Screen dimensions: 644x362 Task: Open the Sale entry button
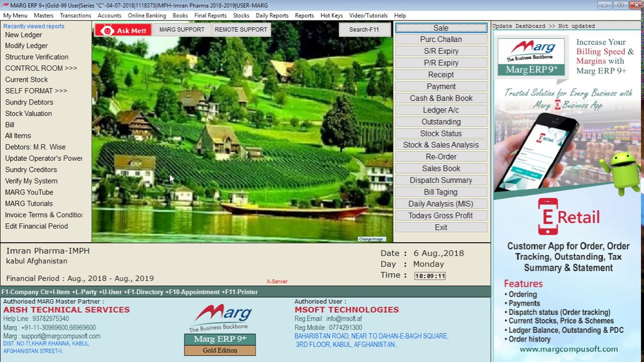click(x=441, y=28)
